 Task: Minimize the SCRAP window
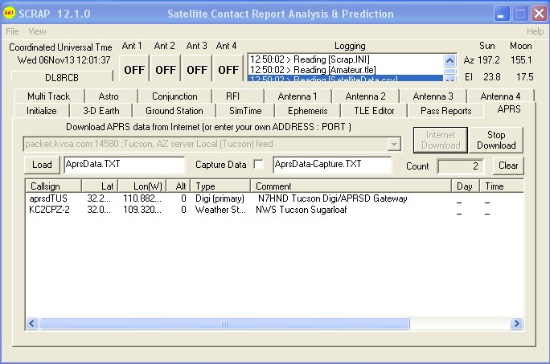502,14
